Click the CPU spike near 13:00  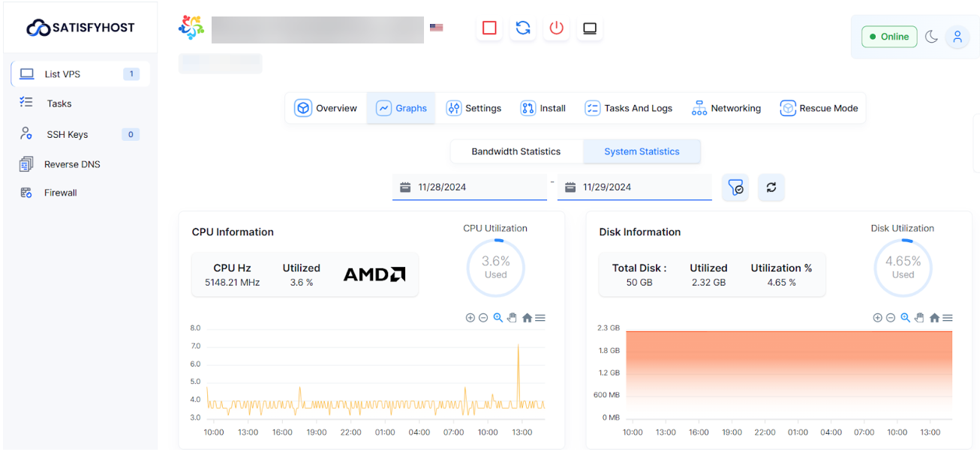[x=518, y=375]
